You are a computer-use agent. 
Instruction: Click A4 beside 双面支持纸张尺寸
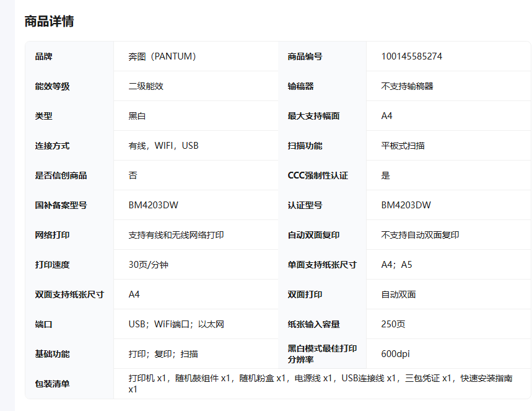click(134, 294)
